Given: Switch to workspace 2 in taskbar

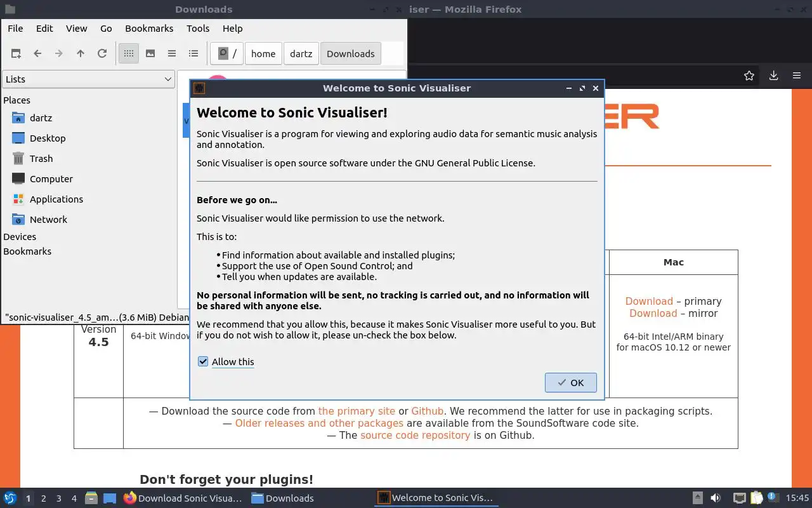Looking at the screenshot, I should click(43, 498).
